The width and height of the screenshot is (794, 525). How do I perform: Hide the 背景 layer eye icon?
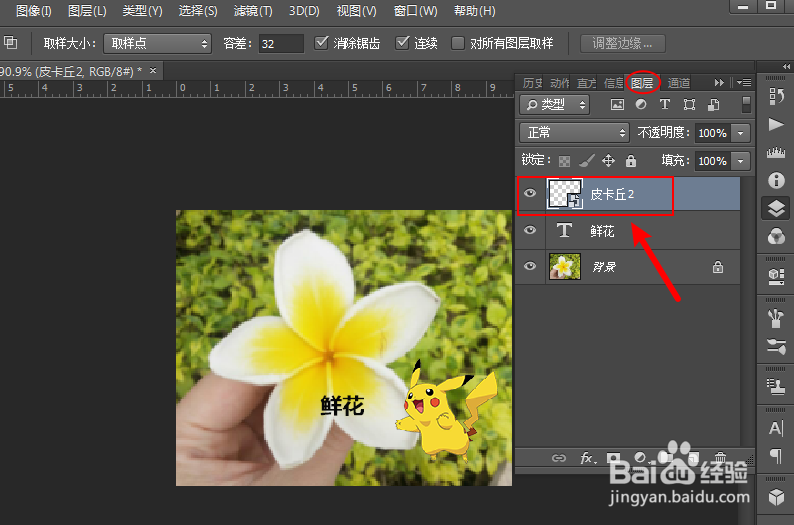tap(530, 266)
